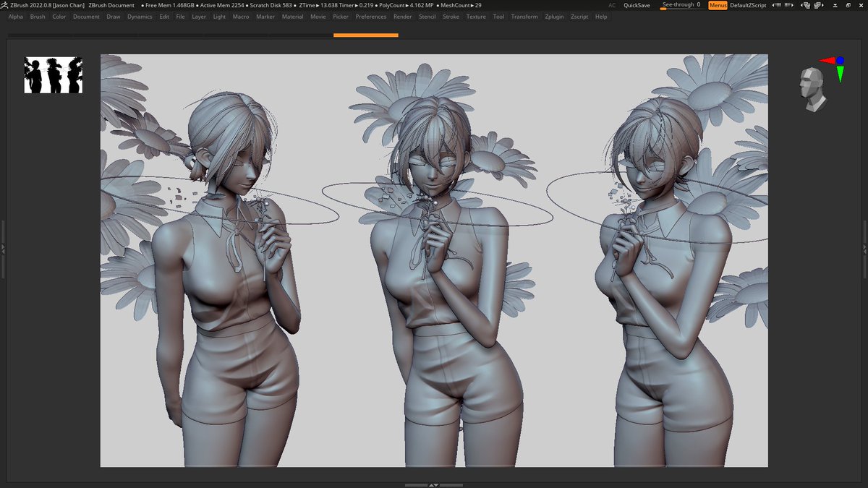
Task: Click the PolyCount 4.162 MP readout
Action: coord(407,5)
